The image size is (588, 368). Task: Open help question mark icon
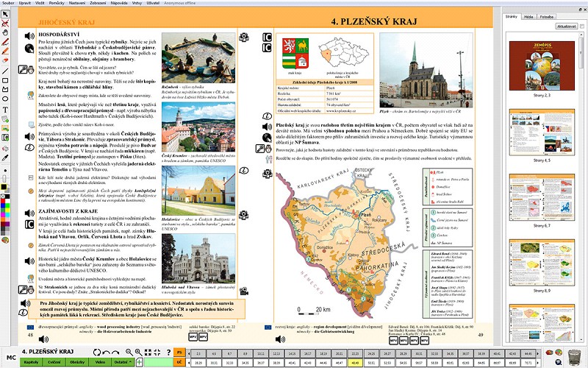(168, 353)
